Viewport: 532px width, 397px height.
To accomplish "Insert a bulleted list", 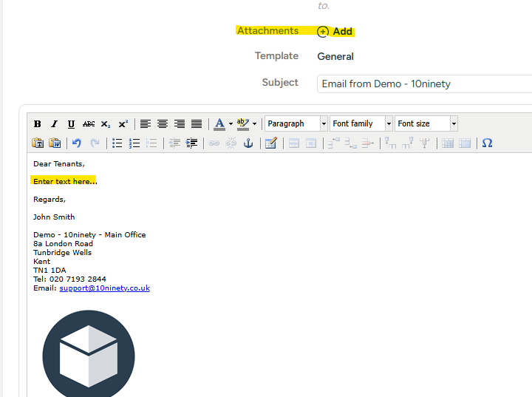I will [117, 143].
